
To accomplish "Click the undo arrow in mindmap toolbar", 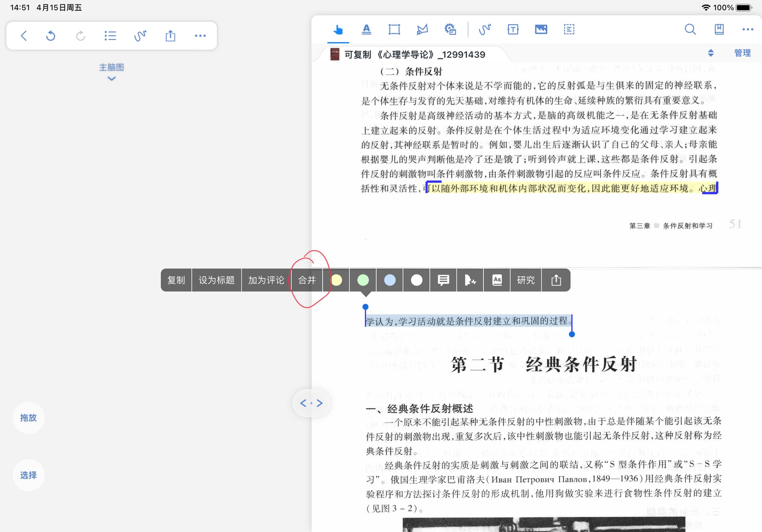I will pos(51,36).
